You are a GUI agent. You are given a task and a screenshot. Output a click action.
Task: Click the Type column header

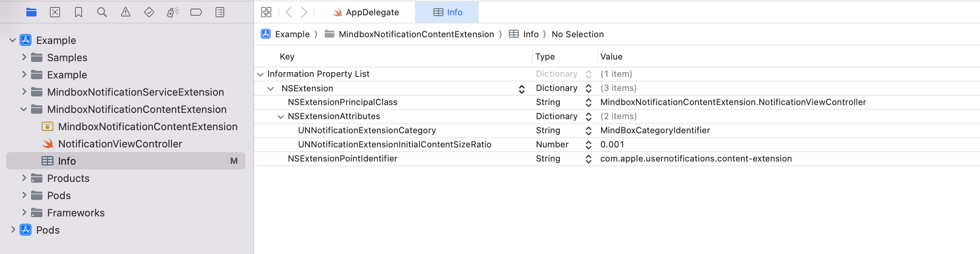coord(545,56)
